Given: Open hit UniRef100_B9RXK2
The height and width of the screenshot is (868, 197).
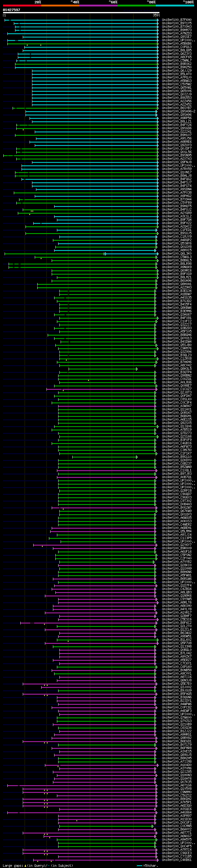Looking at the screenshot, I should [177, 64].
